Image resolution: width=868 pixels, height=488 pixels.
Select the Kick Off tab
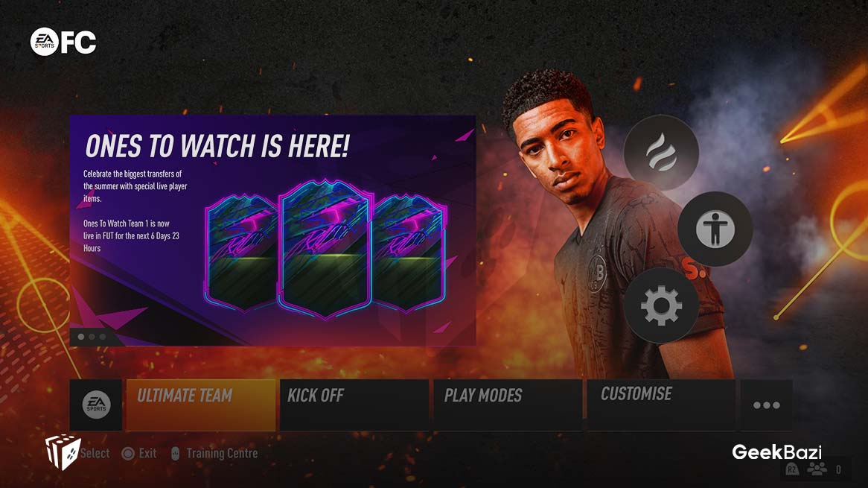click(x=354, y=405)
